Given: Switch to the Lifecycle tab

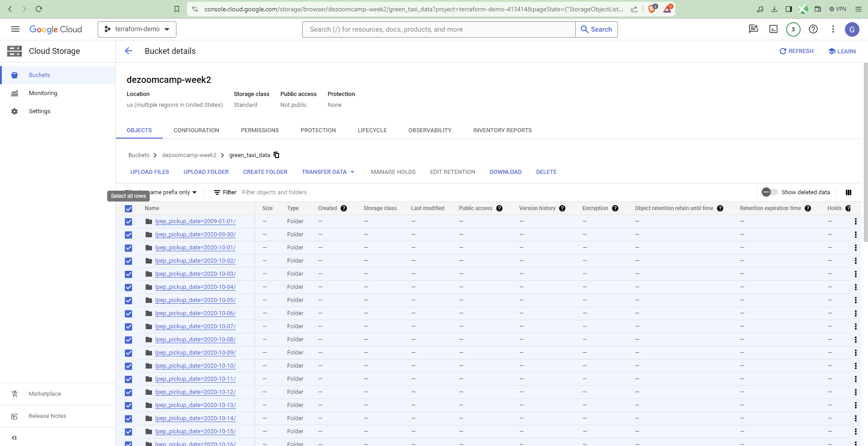Looking at the screenshot, I should point(372,130).
